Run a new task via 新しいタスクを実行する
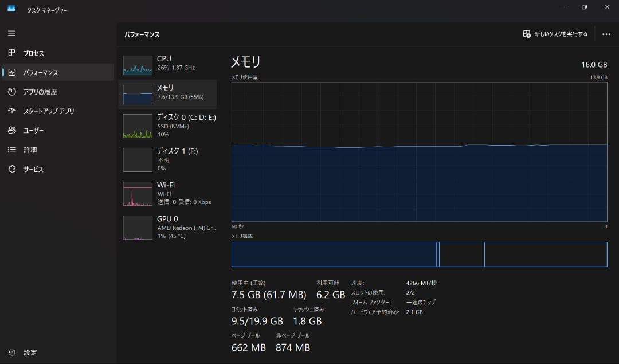 (555, 34)
